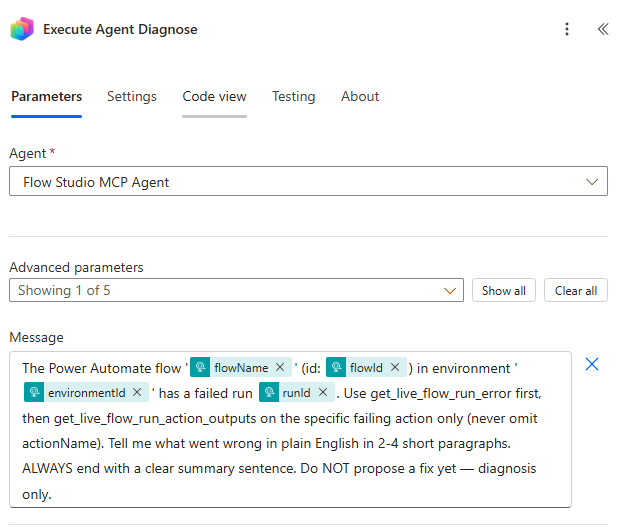Click the Agent dropdown chevron arrow
The image size is (617, 527).
point(592,182)
